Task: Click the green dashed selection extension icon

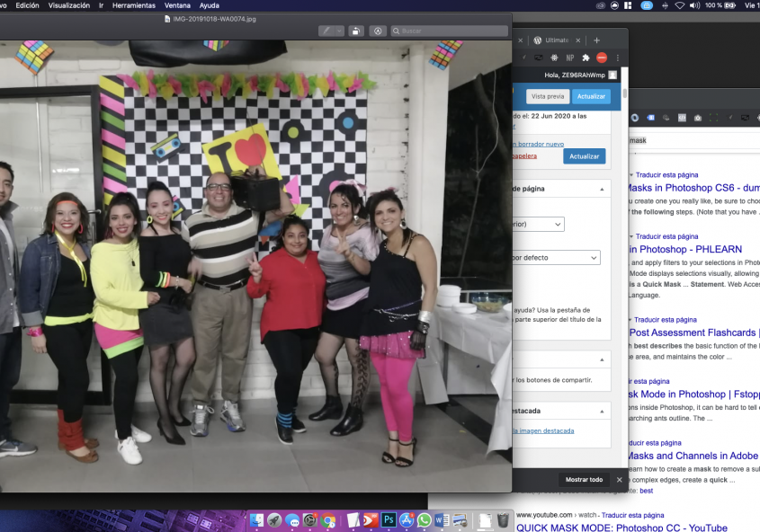Action: 713,118
